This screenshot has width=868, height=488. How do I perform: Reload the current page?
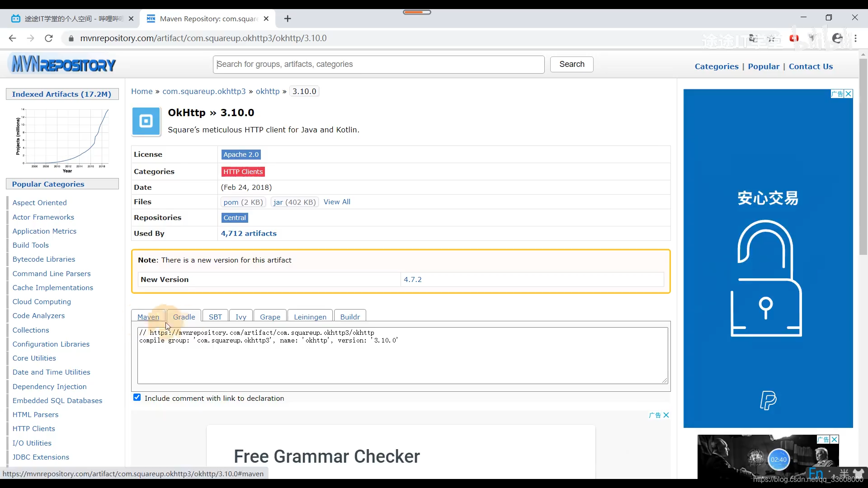(x=49, y=38)
